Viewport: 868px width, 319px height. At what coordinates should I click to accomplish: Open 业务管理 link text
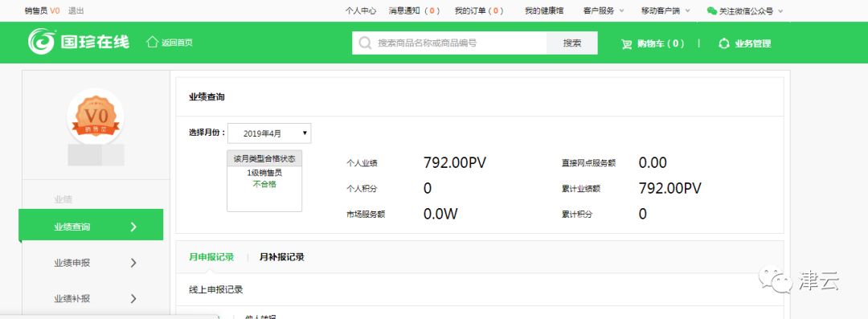coord(753,43)
